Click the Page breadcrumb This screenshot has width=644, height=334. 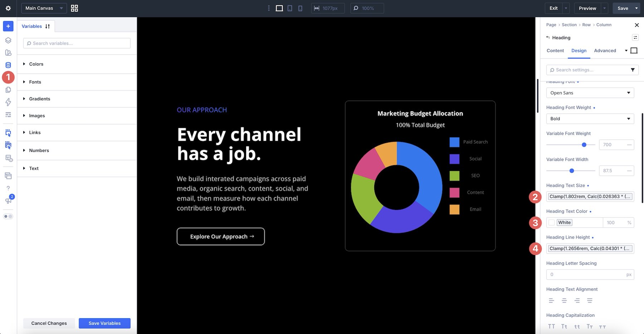(x=551, y=25)
